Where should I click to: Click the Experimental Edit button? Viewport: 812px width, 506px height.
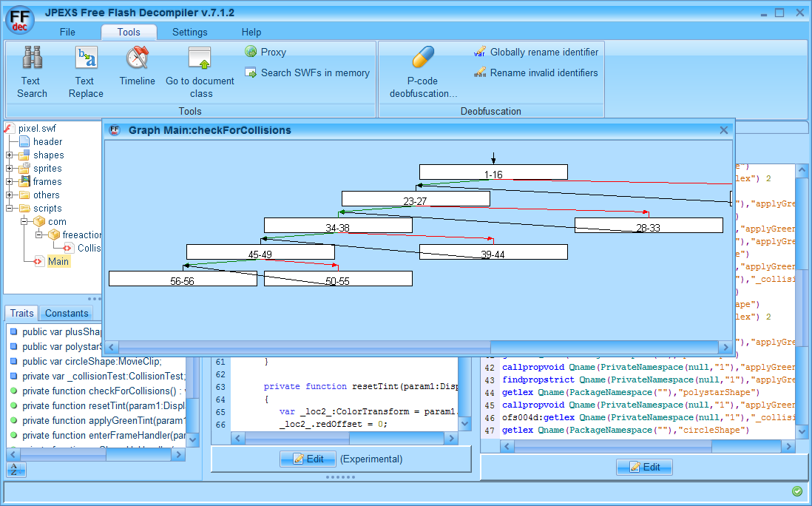click(308, 459)
